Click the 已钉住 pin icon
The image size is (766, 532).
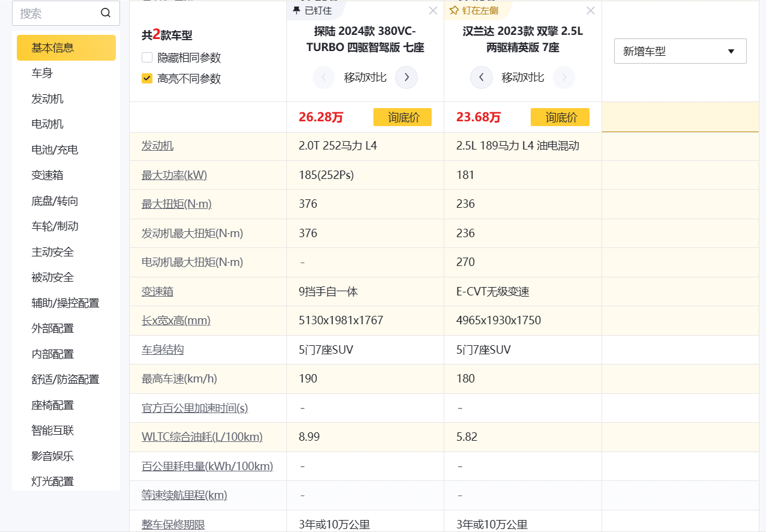click(x=297, y=11)
